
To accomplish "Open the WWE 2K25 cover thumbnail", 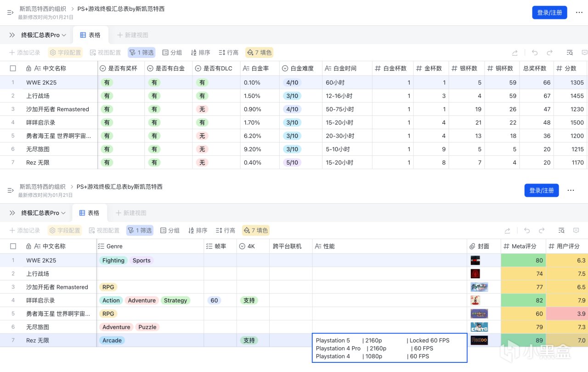I will click(475, 260).
